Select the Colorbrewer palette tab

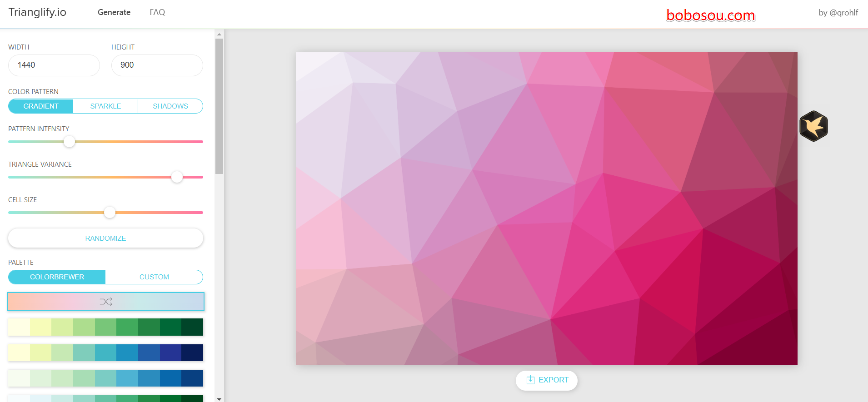pyautogui.click(x=57, y=277)
